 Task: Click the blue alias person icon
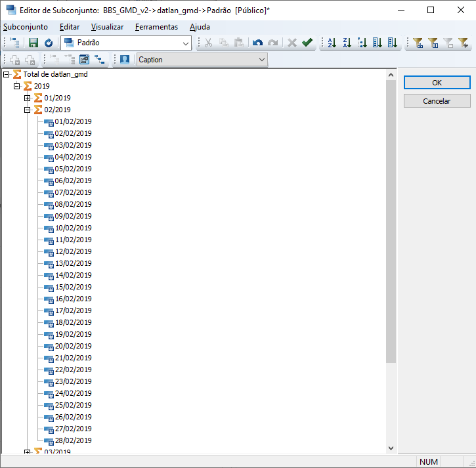125,60
